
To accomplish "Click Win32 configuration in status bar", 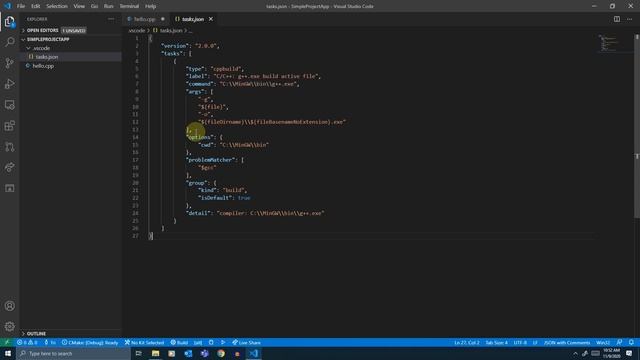I will (x=603, y=342).
